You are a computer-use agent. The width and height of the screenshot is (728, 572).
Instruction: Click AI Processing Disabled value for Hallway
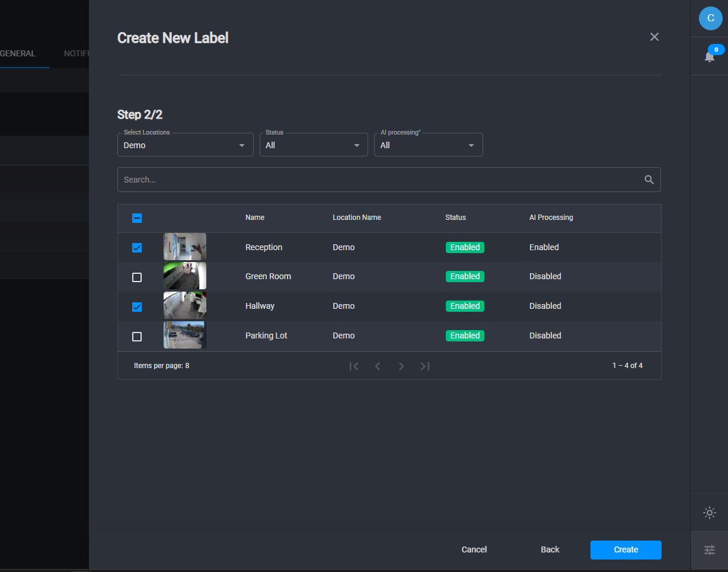[545, 306]
